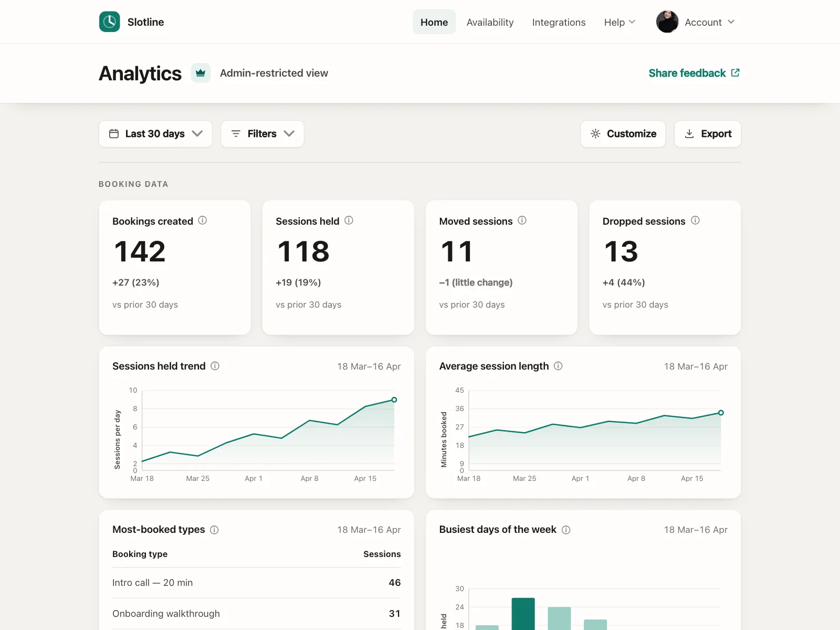The image size is (840, 630).
Task: Click the Sessions column header
Action: 382,554
